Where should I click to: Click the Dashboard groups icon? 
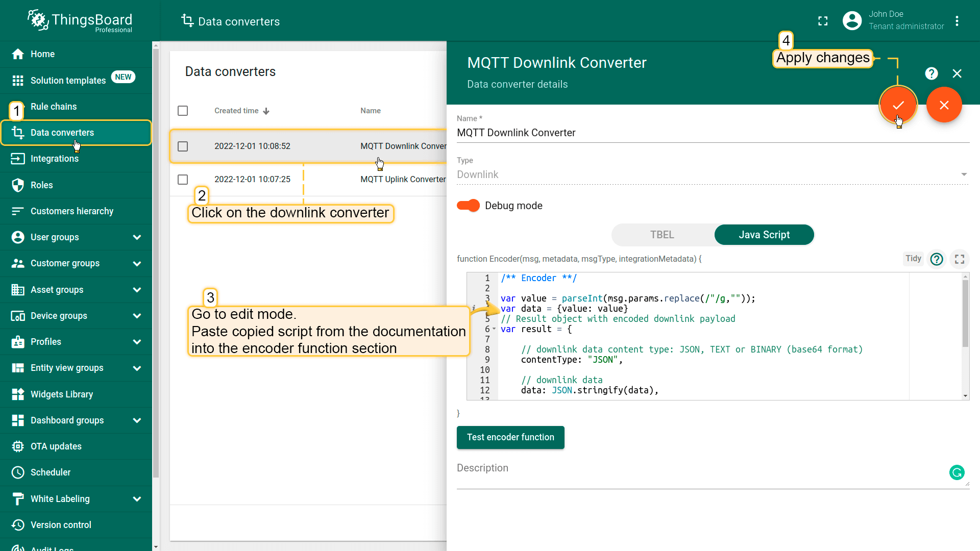coord(18,420)
